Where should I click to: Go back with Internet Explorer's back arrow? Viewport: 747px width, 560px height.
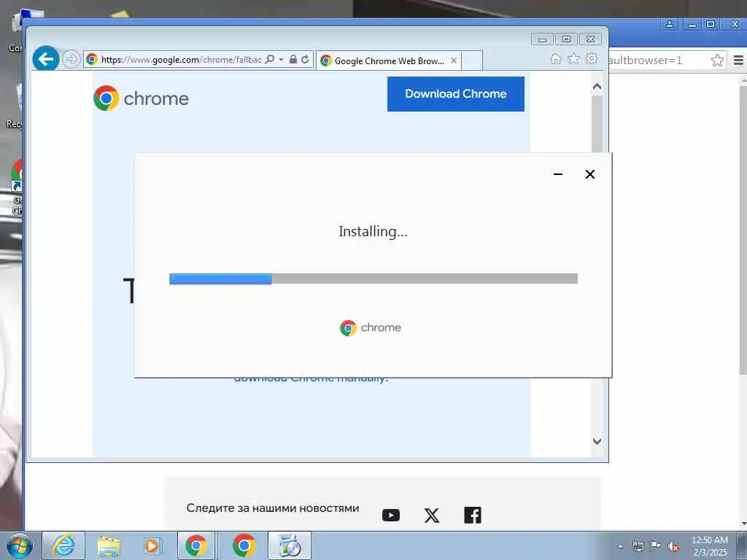pyautogui.click(x=46, y=59)
